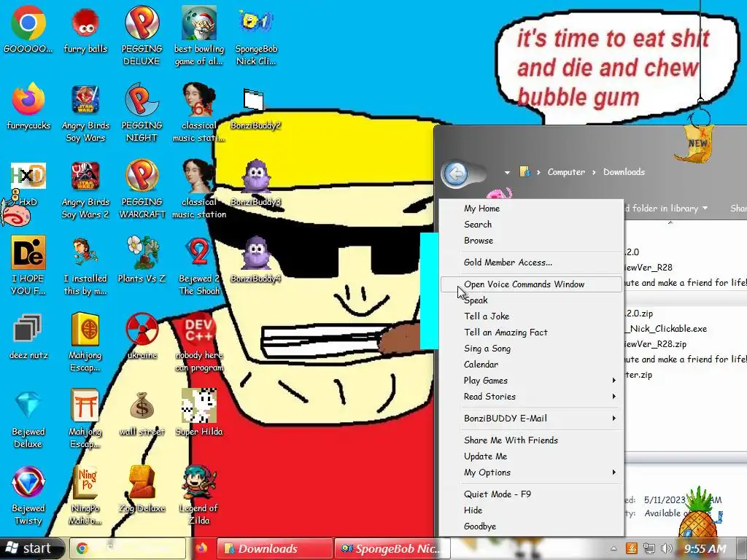This screenshot has width=747, height=560.
Task: Launch the PEGGING DELUXE desktop icon
Action: [x=142, y=36]
